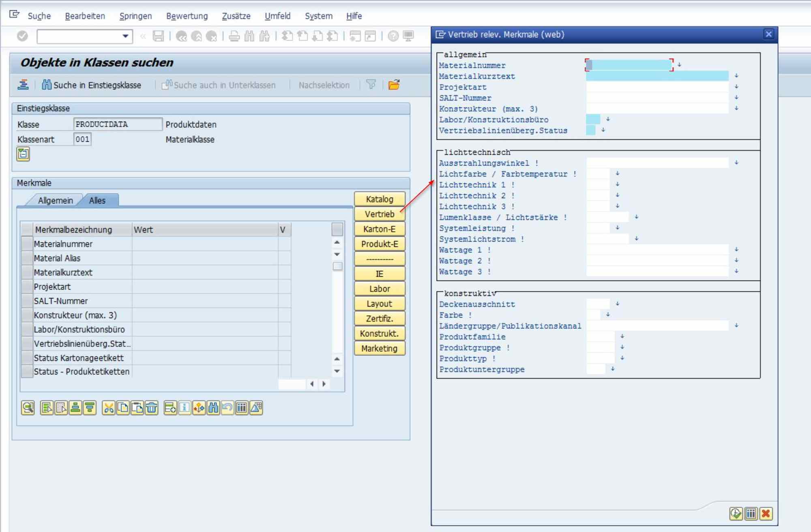The image size is (811, 532).
Task: Click the customize local layout monitor icon
Action: (x=408, y=36)
